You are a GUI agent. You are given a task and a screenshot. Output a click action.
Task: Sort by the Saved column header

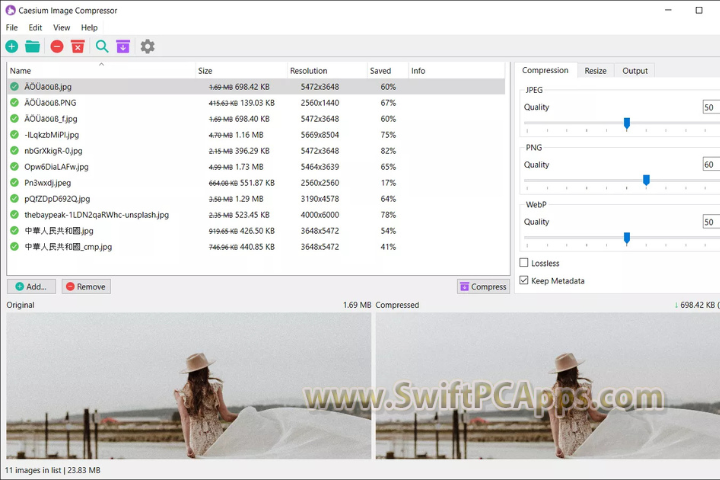388,71
